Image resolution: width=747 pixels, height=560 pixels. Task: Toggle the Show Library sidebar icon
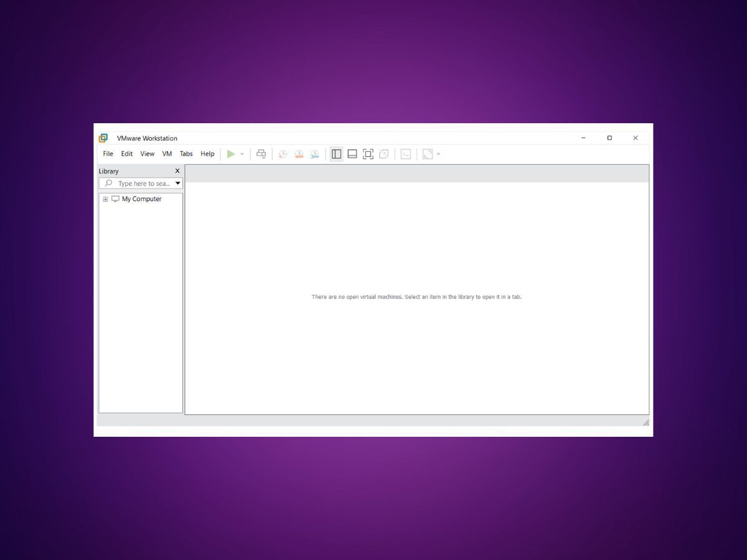click(x=336, y=154)
